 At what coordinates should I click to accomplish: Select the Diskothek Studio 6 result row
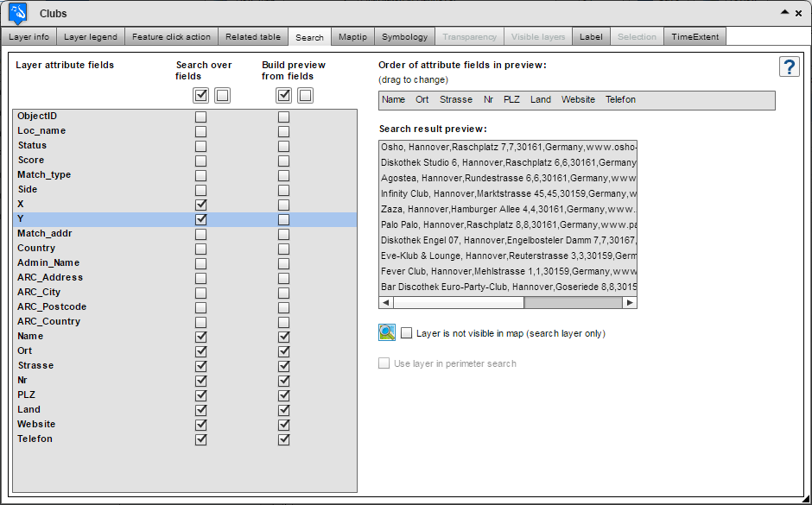pyautogui.click(x=508, y=162)
